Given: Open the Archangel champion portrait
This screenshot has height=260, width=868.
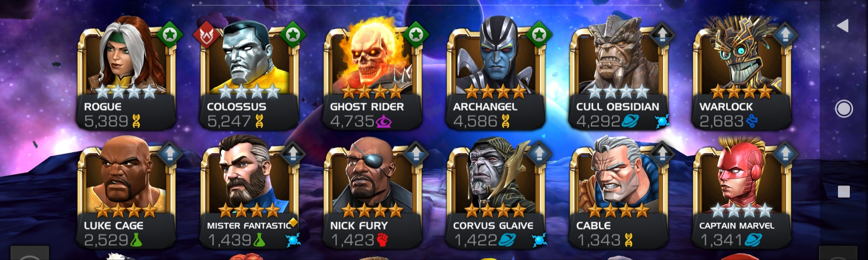Looking at the screenshot, I should click(x=496, y=74).
